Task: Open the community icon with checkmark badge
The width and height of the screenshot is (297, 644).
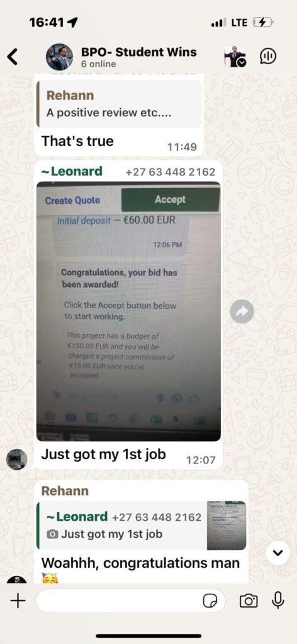Action: point(235,57)
